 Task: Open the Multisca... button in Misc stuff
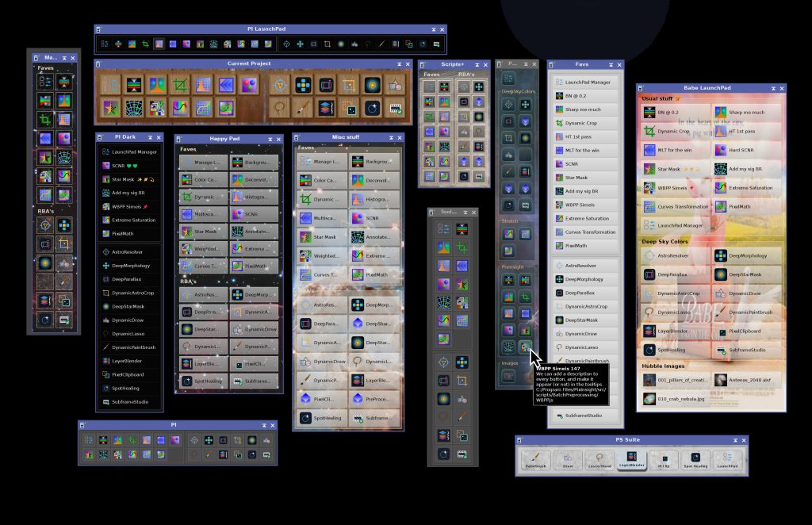click(322, 218)
